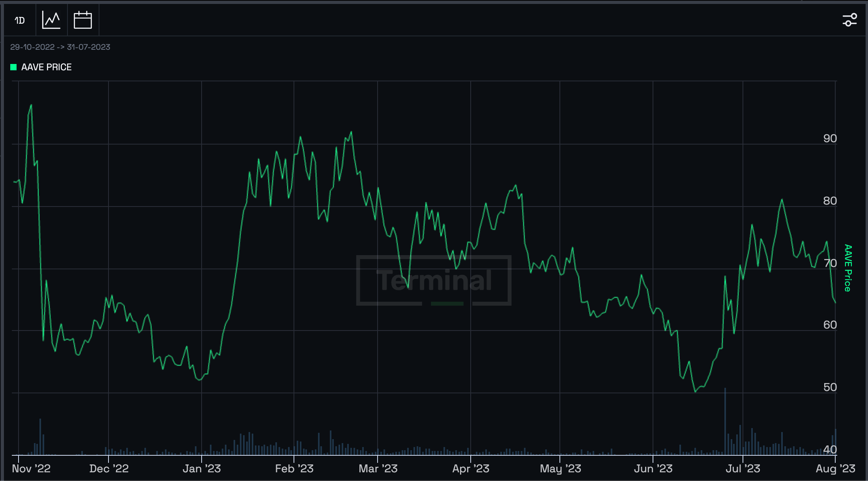Click the 80 price axis value
This screenshot has width=868, height=481.
coord(830,201)
